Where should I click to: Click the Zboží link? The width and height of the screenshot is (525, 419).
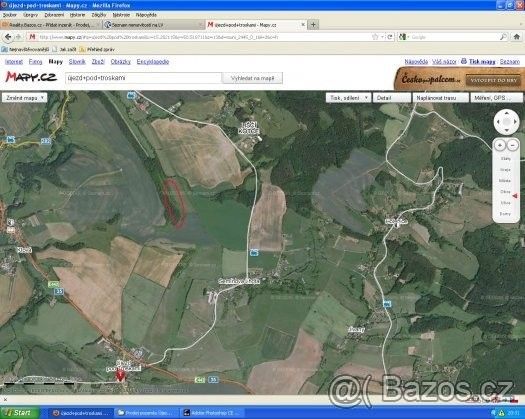point(98,62)
